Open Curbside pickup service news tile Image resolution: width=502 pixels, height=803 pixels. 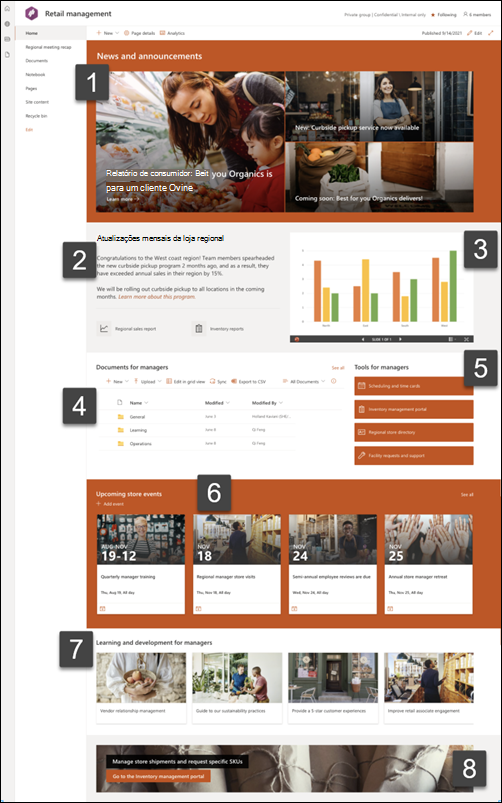(x=379, y=107)
